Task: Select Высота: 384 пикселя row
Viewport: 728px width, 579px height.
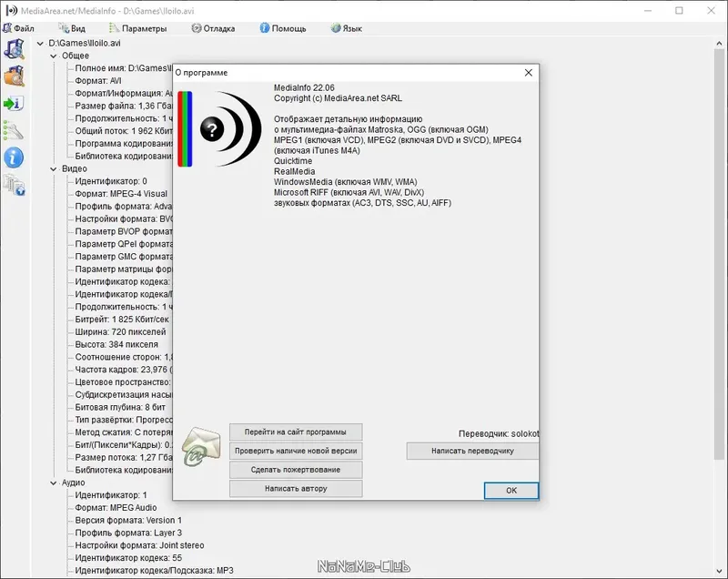Action: (x=116, y=344)
